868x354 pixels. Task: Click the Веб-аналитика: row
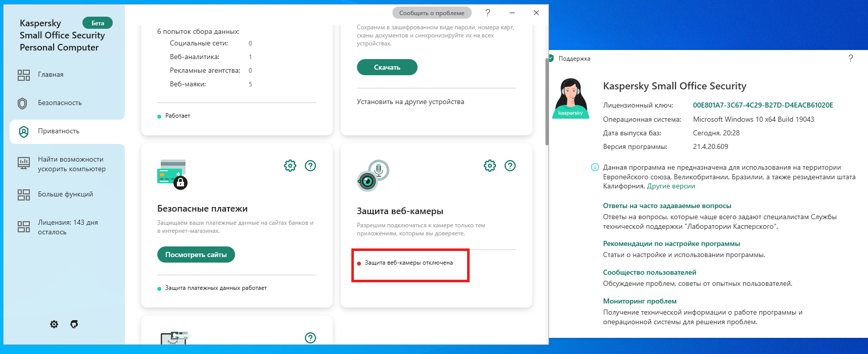pyautogui.click(x=211, y=57)
